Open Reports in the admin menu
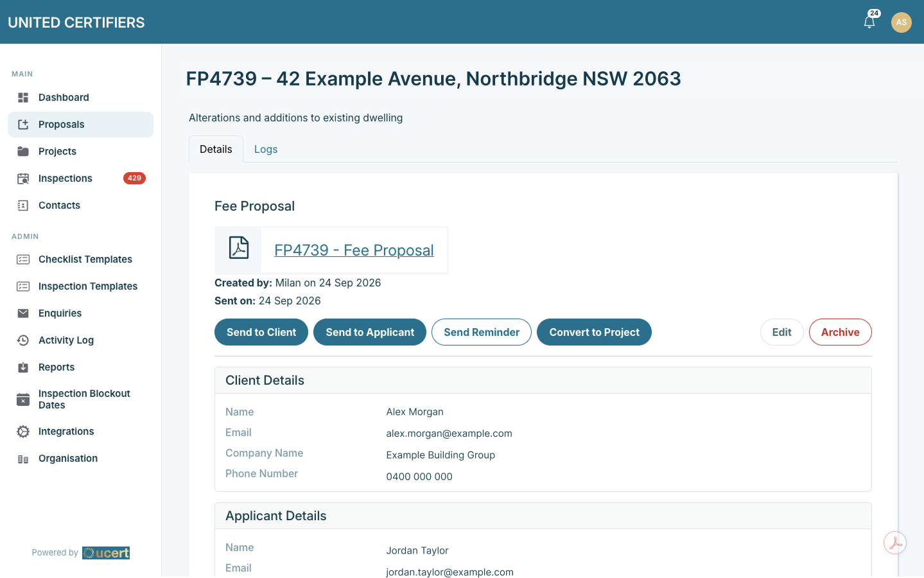Screen dimensions: 924x578 click(80, 367)
